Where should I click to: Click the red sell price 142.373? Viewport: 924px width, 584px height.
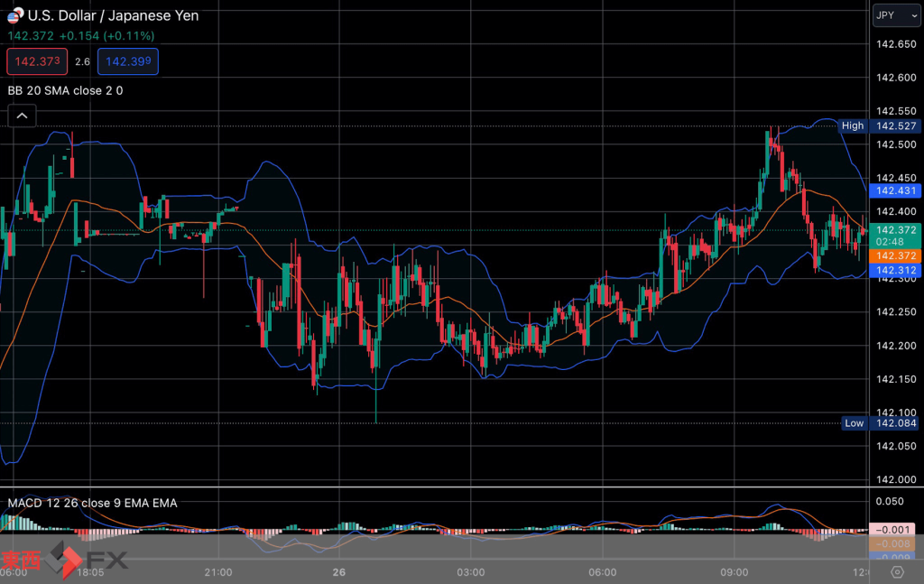click(x=37, y=61)
